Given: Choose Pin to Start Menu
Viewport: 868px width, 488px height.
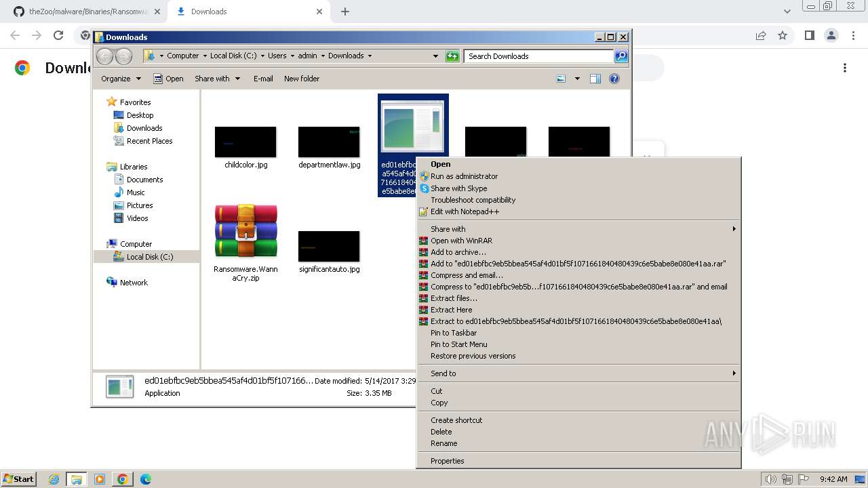Looking at the screenshot, I should [x=578, y=344].
